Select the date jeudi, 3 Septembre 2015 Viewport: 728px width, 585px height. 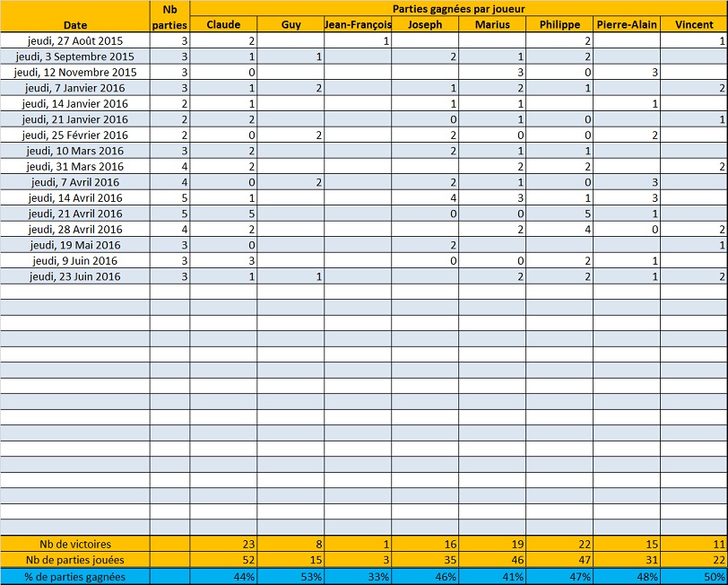74,57
